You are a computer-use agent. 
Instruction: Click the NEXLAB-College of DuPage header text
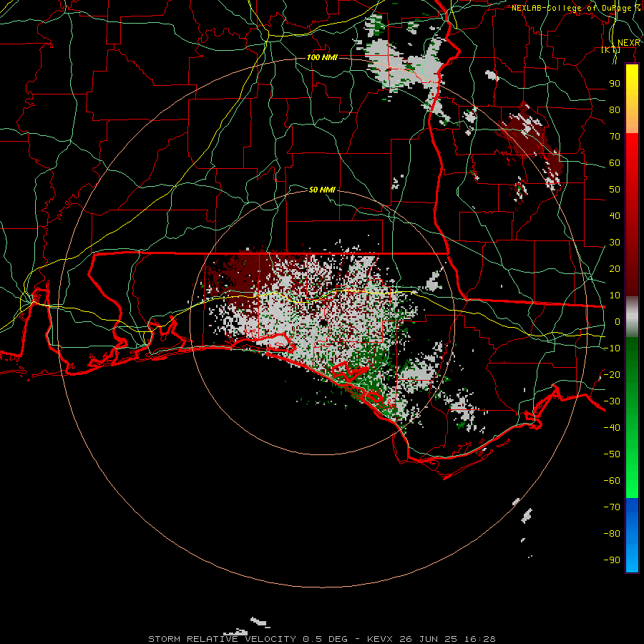point(575,8)
